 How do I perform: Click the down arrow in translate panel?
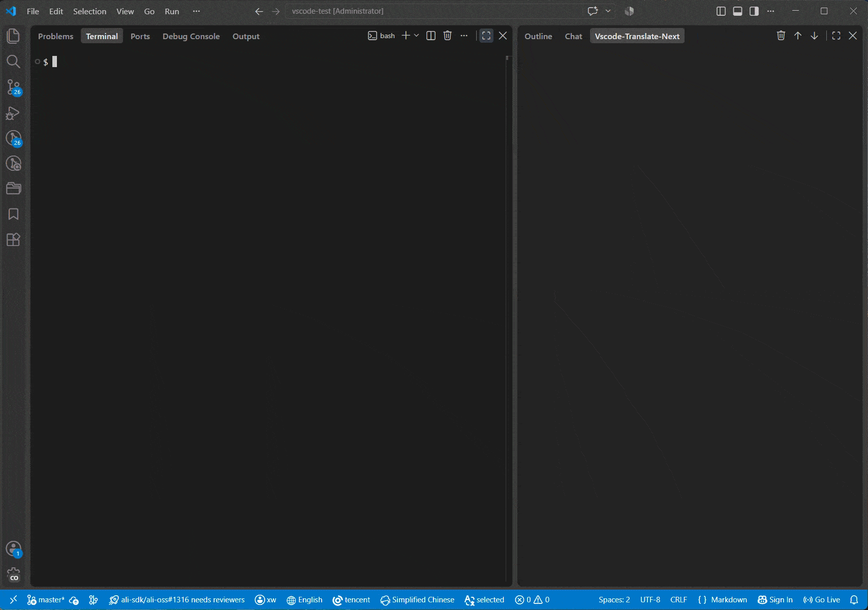(815, 36)
